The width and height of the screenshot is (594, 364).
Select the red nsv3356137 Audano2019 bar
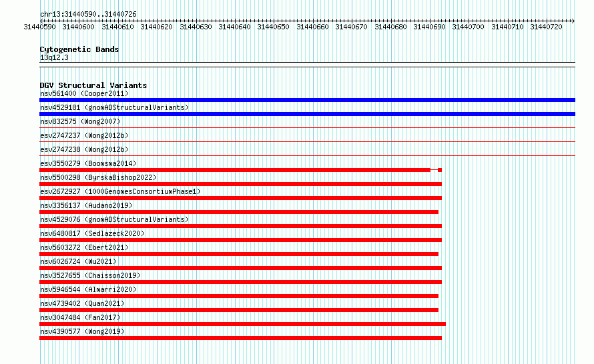(239, 212)
